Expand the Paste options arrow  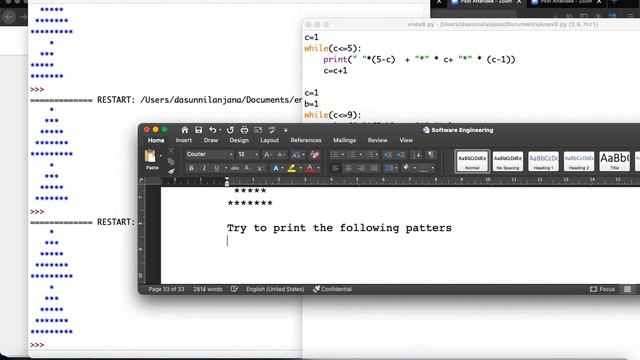pyautogui.click(x=160, y=156)
